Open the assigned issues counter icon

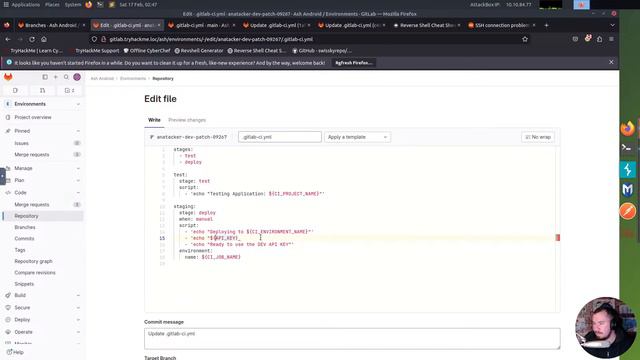coord(15,90)
